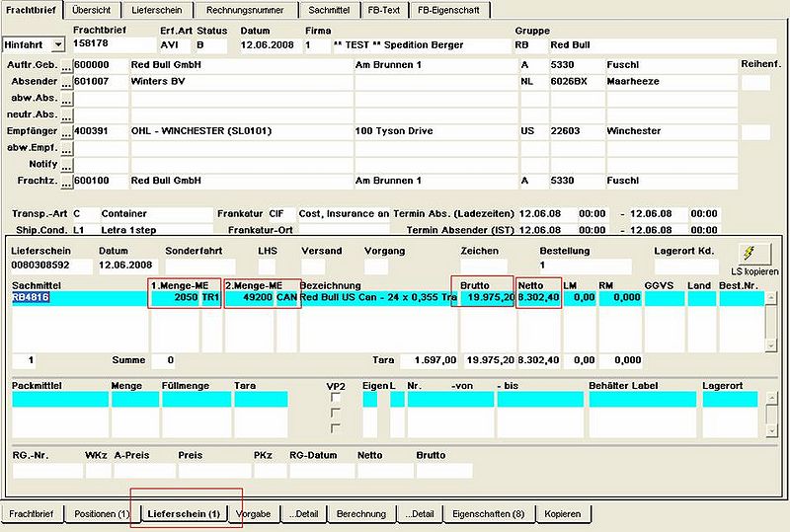Tick the second VP2 checkbox

335,414
